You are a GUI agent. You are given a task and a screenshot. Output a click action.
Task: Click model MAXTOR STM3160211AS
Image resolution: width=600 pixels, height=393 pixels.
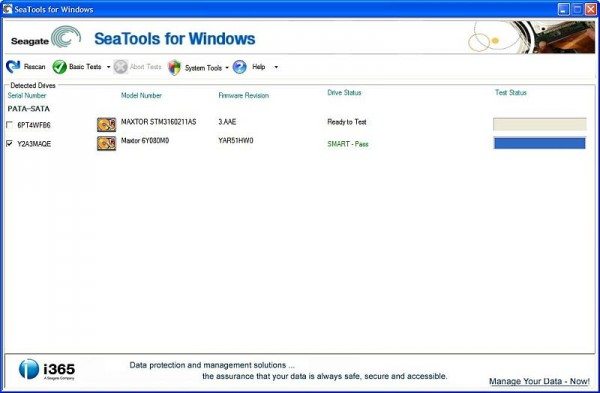click(x=158, y=122)
